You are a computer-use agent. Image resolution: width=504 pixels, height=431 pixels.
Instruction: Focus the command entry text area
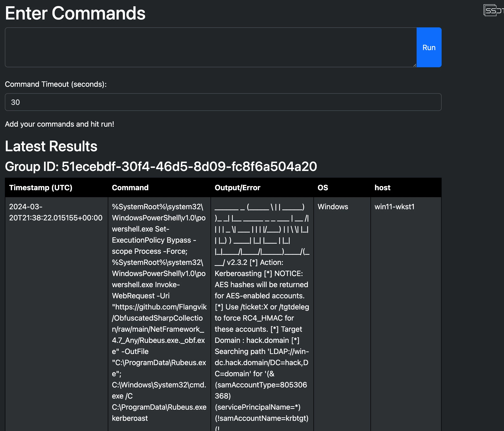point(211,47)
